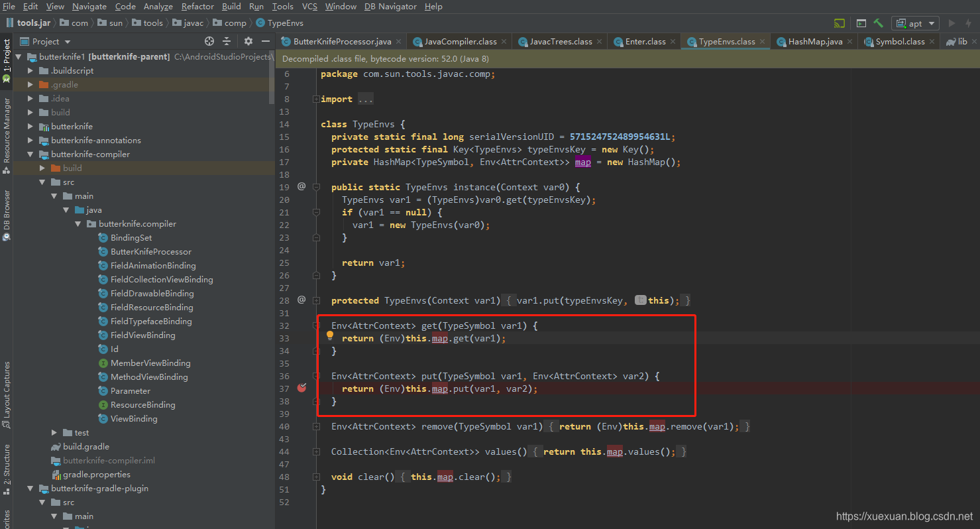The height and width of the screenshot is (529, 980).
Task: Expand folded values method on line 44
Action: (x=316, y=452)
